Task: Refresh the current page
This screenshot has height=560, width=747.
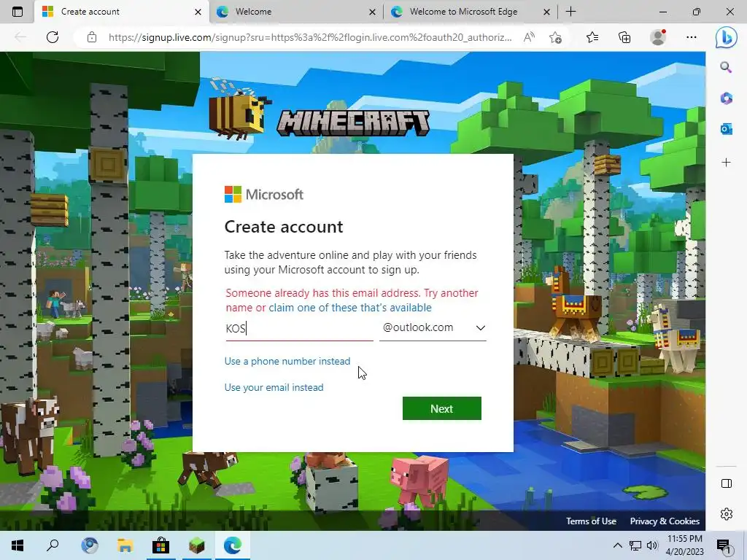Action: (x=53, y=37)
